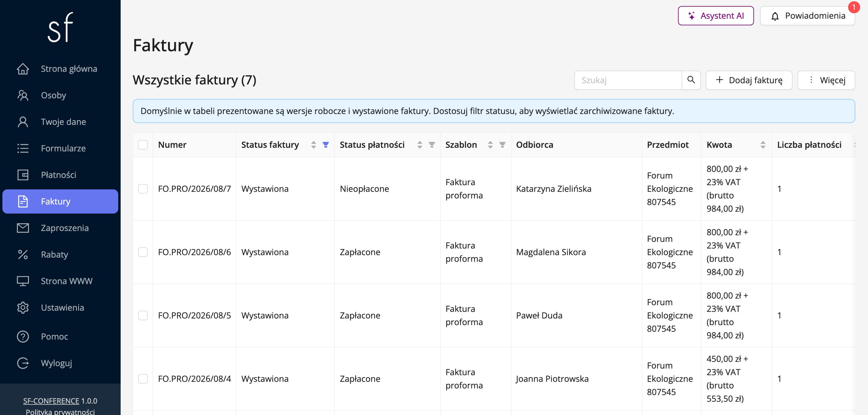Screen dimensions: 868x415
Task: Open the Status płatności filter funnel
Action: tap(432, 145)
